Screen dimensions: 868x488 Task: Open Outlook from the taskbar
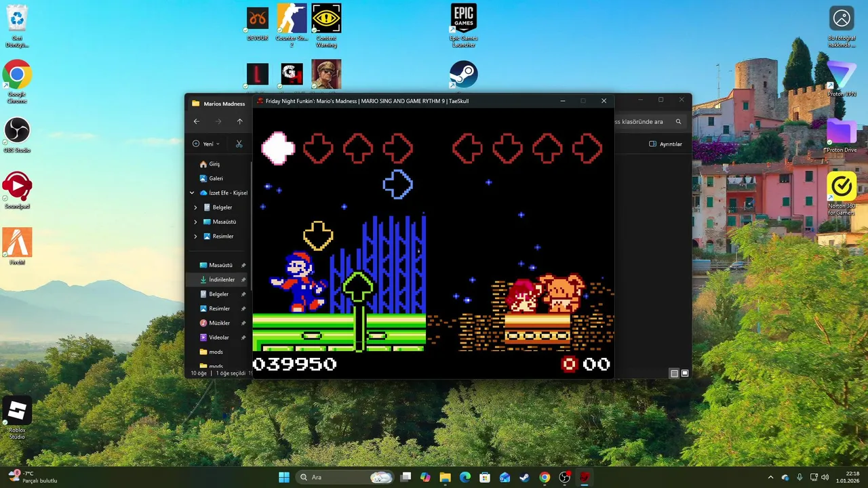tap(505, 477)
